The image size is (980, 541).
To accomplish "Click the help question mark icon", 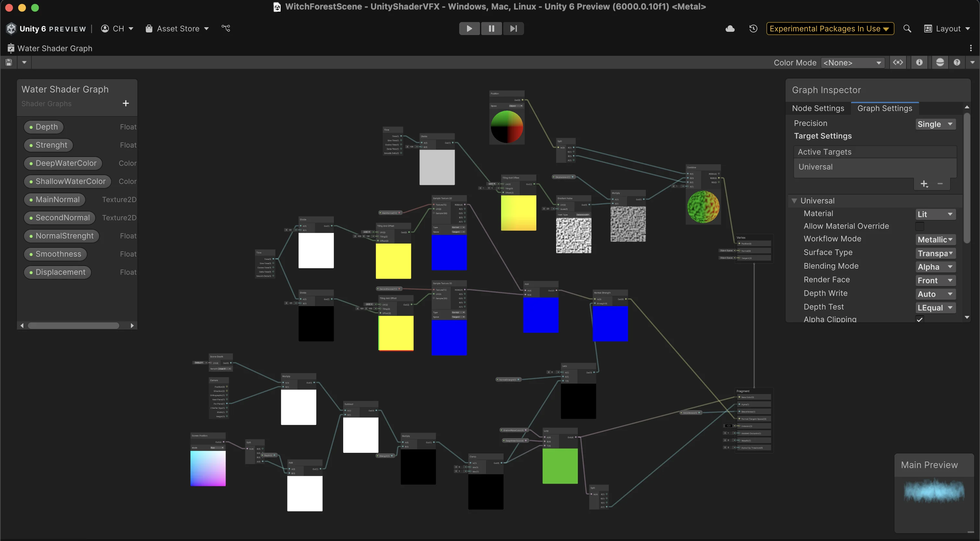I will coord(957,63).
